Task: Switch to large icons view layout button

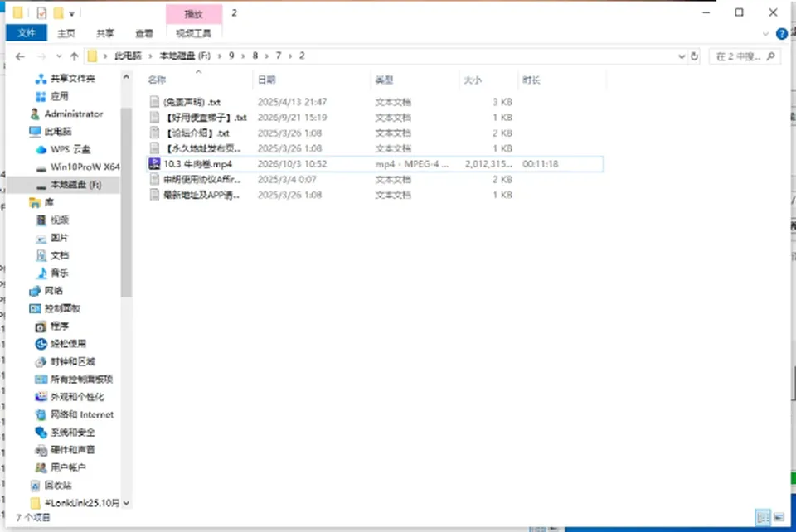Action: coord(779,517)
